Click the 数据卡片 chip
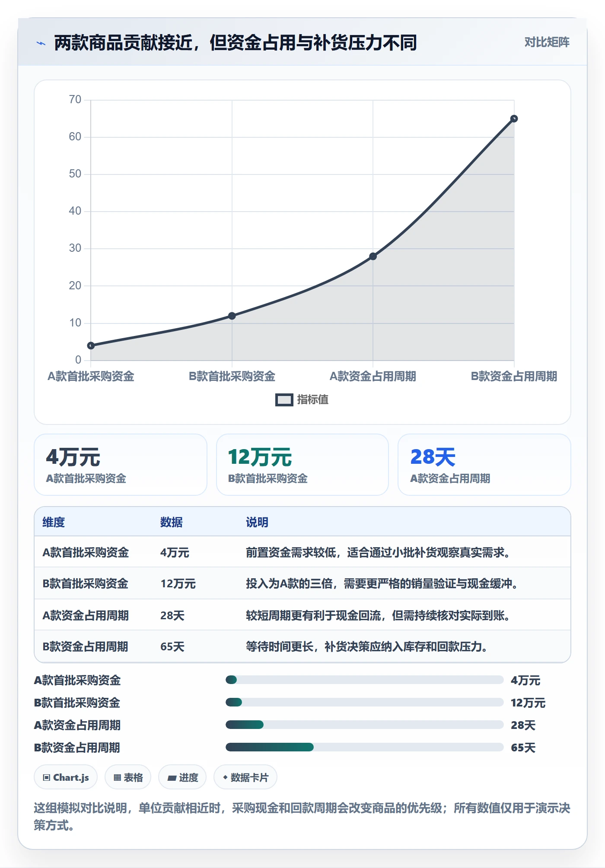This screenshot has height=868, width=605. [245, 777]
